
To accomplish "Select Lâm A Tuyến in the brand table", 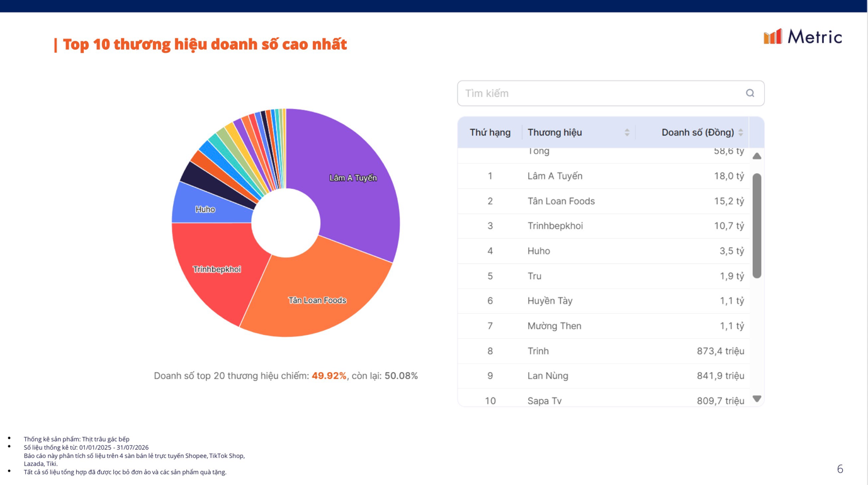I will (x=555, y=176).
